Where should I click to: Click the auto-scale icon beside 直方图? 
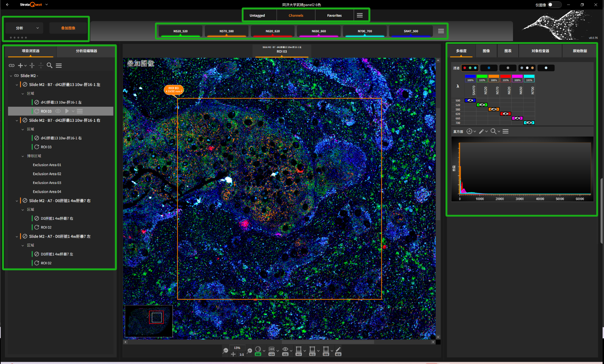469,131
